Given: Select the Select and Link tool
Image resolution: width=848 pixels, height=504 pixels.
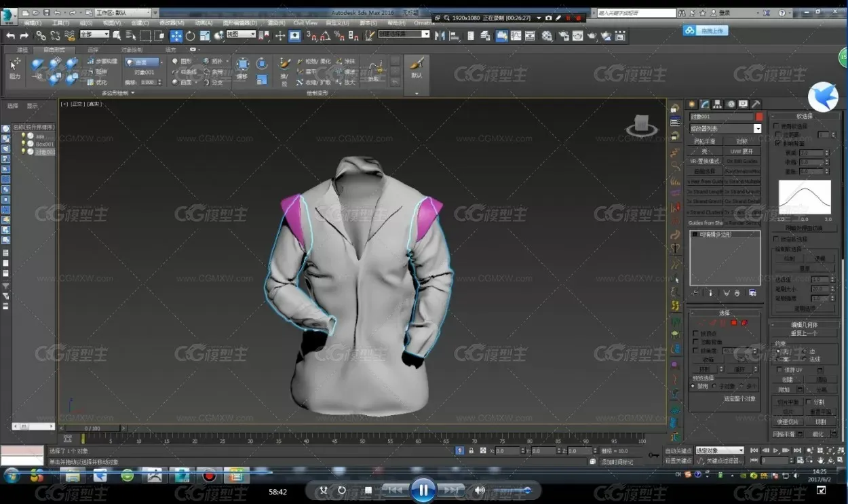Looking at the screenshot, I should 41,35.
